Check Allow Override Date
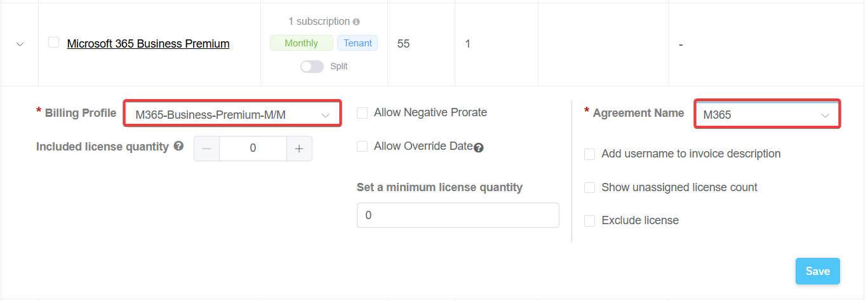The image size is (868, 301). [x=363, y=147]
